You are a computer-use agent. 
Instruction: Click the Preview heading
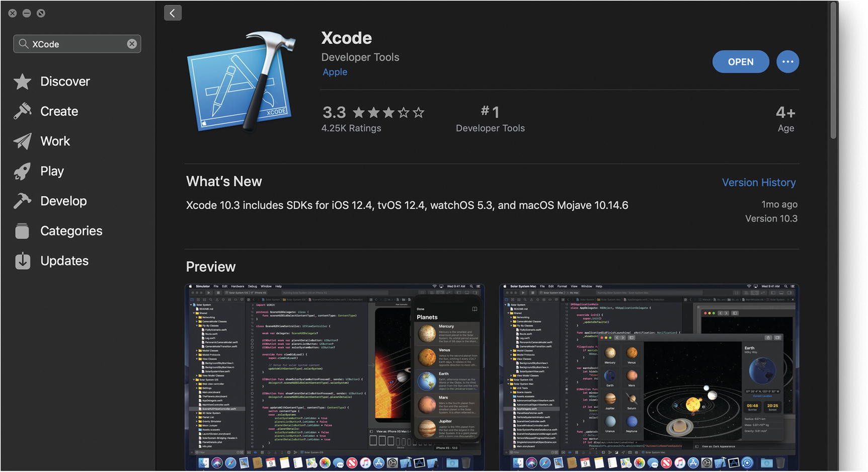pos(211,267)
